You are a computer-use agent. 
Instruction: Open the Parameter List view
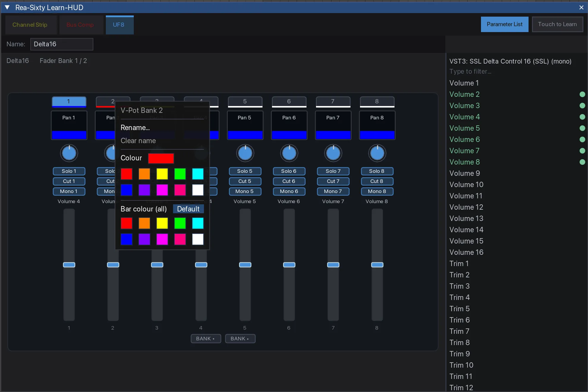coord(504,24)
